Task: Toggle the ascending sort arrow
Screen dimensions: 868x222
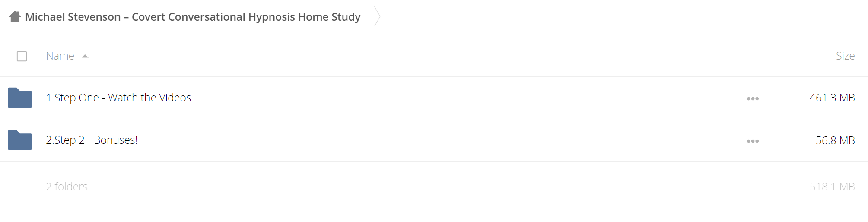Action: point(85,56)
